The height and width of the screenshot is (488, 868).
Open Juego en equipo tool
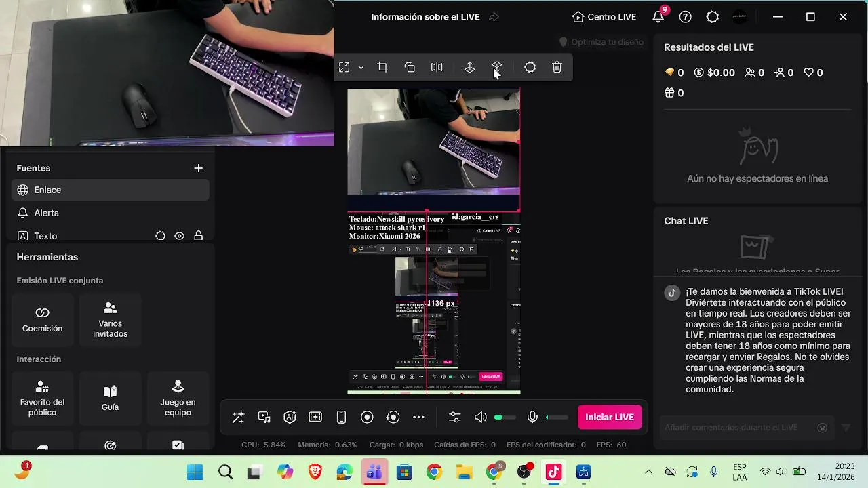point(178,399)
